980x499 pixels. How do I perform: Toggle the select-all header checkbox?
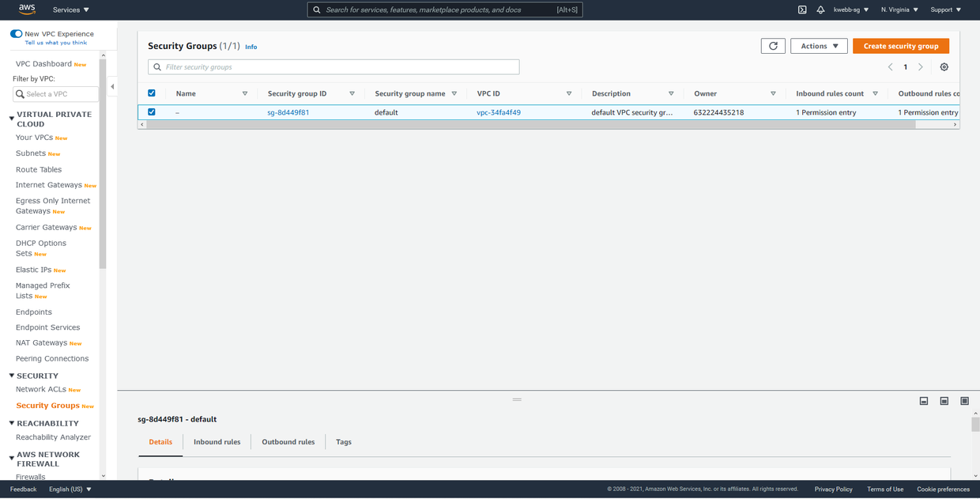point(152,93)
